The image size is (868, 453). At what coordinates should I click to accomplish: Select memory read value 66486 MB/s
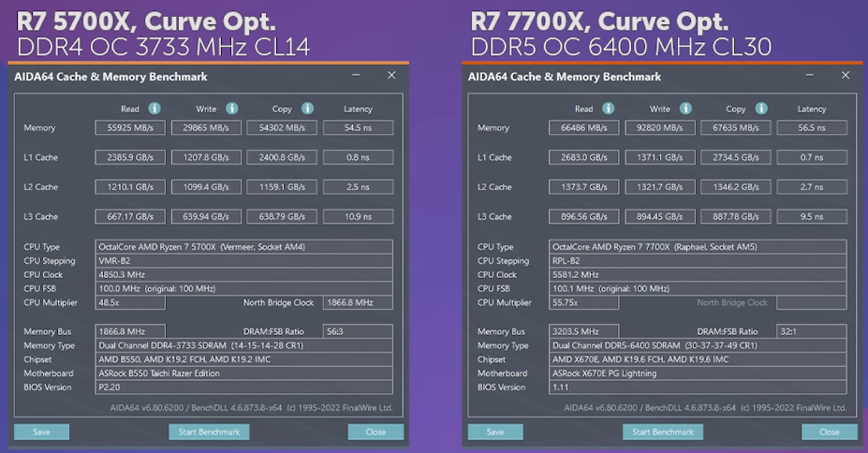[584, 128]
